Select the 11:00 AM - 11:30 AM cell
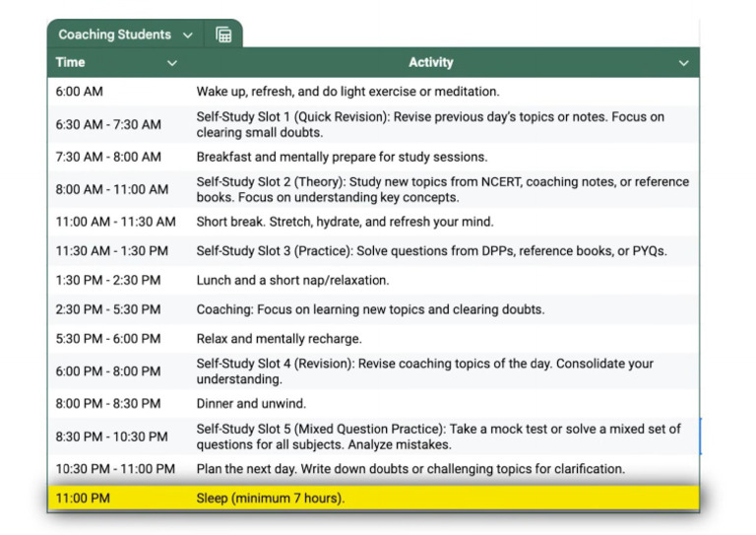756x535 pixels. coord(118,222)
